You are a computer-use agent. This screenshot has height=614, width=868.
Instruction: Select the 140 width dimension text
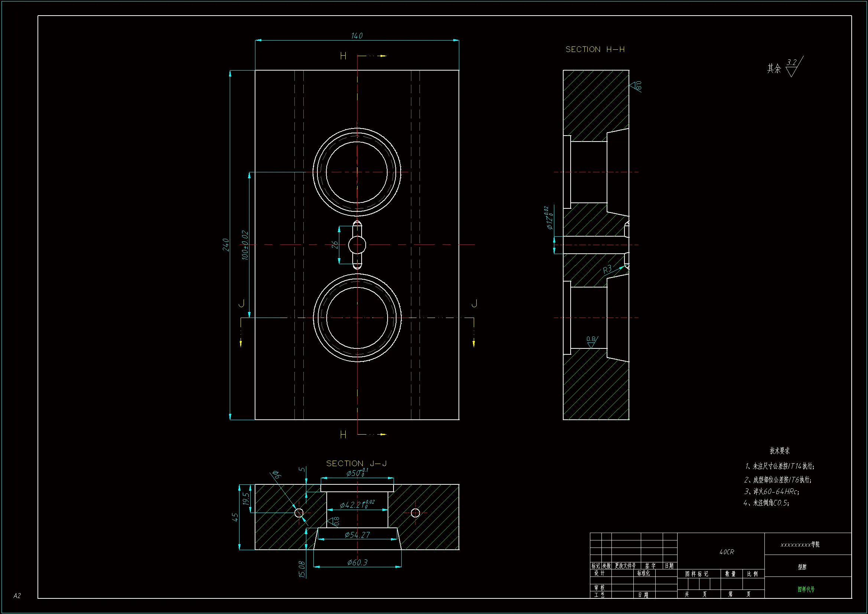[x=356, y=36]
